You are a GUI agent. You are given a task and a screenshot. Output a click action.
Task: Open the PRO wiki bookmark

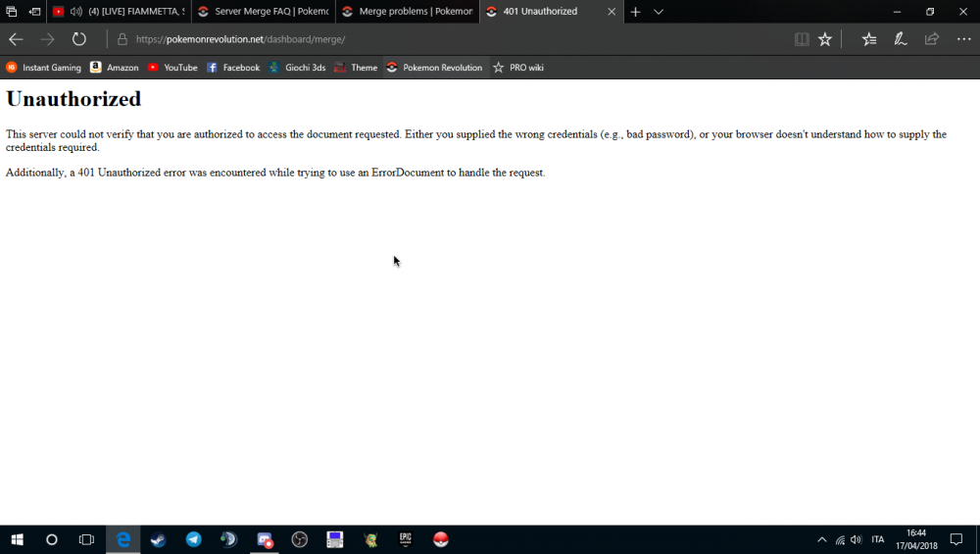click(518, 68)
